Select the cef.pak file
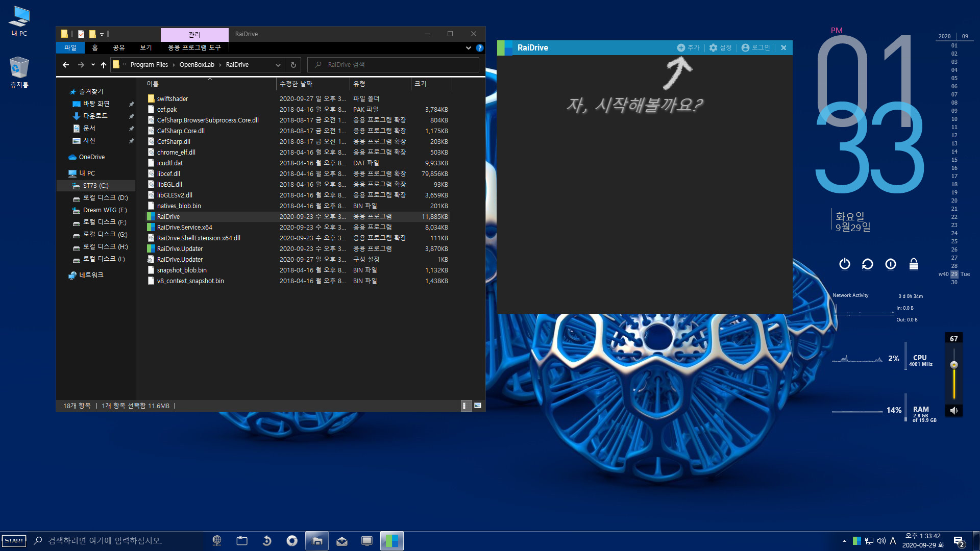This screenshot has height=551, width=980. (167, 109)
